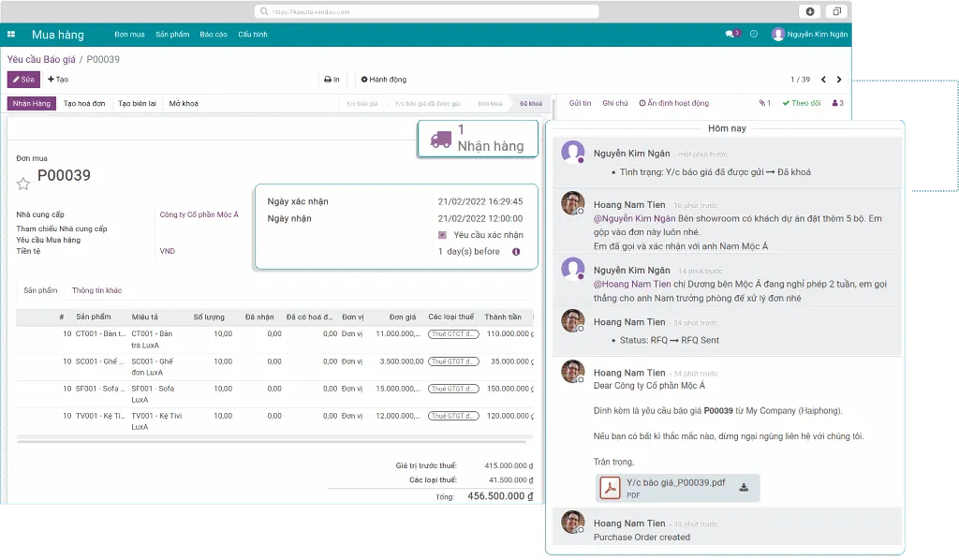
Task: Toggle Theo dõi following status
Action: [802, 103]
